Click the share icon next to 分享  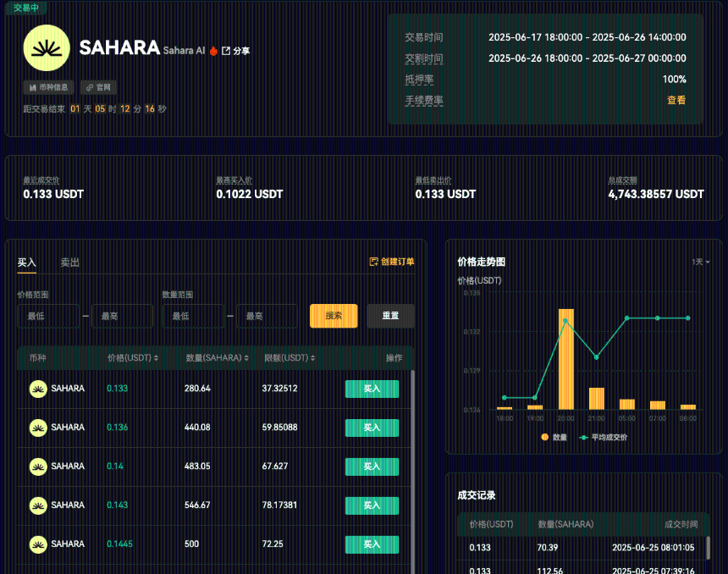(226, 51)
